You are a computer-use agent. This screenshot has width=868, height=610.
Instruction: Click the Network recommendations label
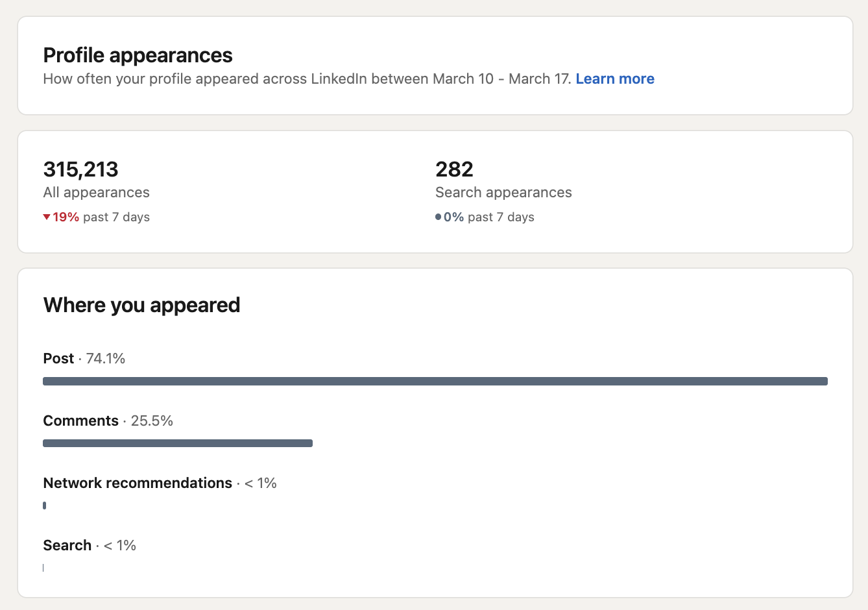(137, 483)
